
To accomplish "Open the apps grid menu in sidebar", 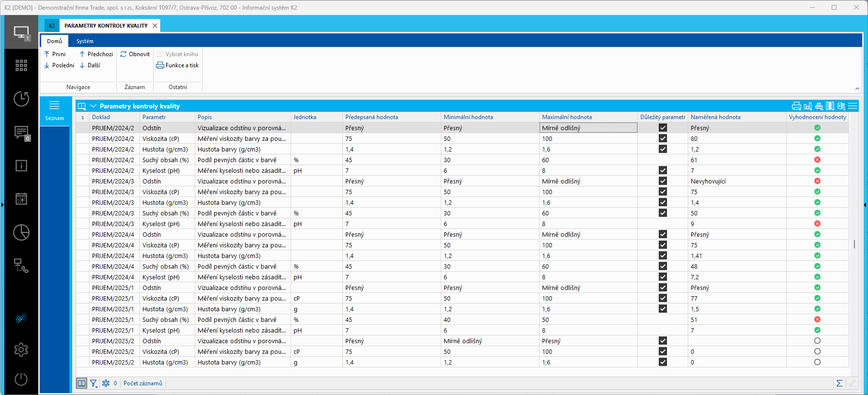I will click(x=21, y=65).
